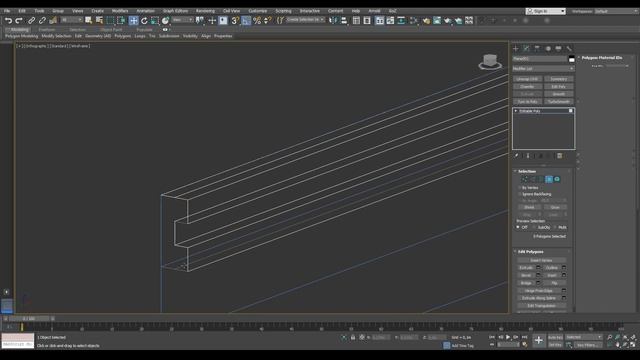
Task: Open the reference coordinate system dropdown
Action: pos(182,20)
